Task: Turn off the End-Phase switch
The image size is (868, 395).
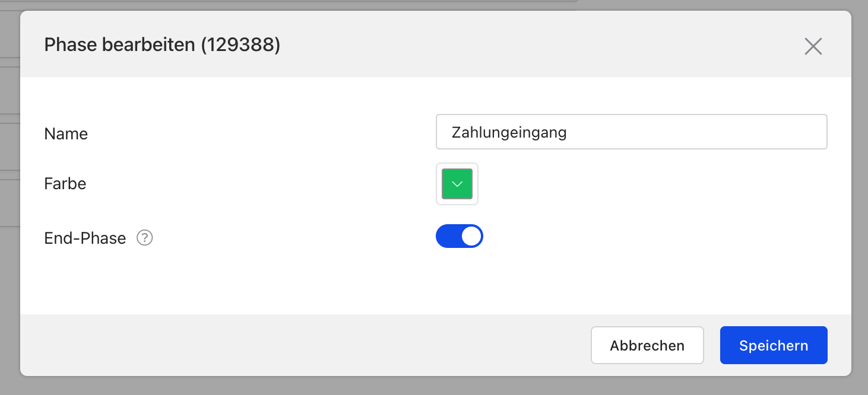Action: 460,236
